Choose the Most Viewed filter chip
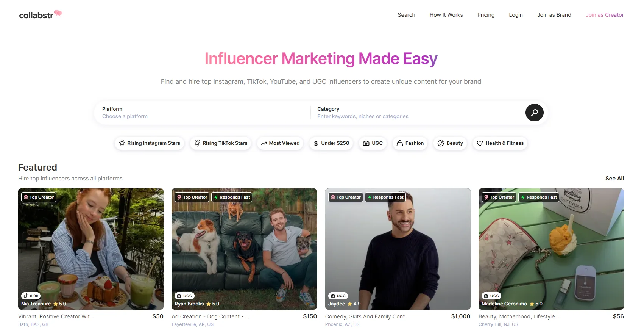The width and height of the screenshot is (644, 329). click(280, 143)
